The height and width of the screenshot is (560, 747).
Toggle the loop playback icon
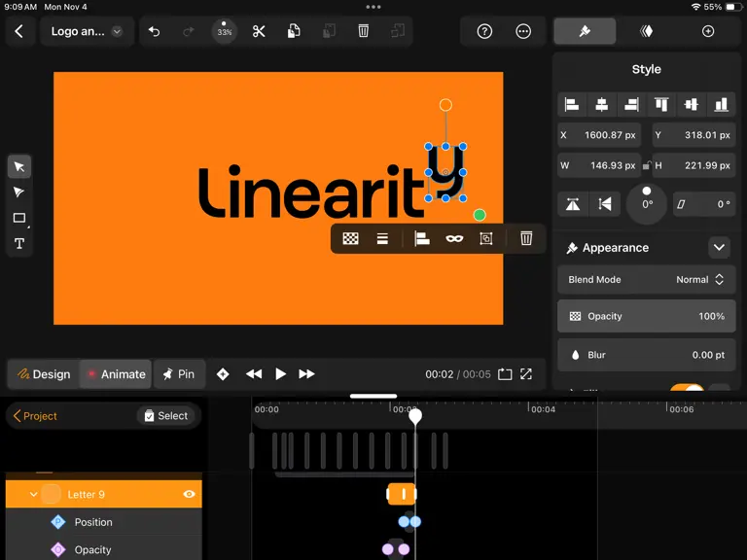(505, 374)
